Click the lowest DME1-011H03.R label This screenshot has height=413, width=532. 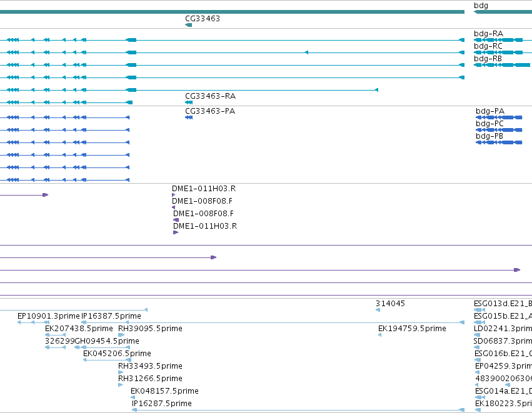tap(205, 226)
